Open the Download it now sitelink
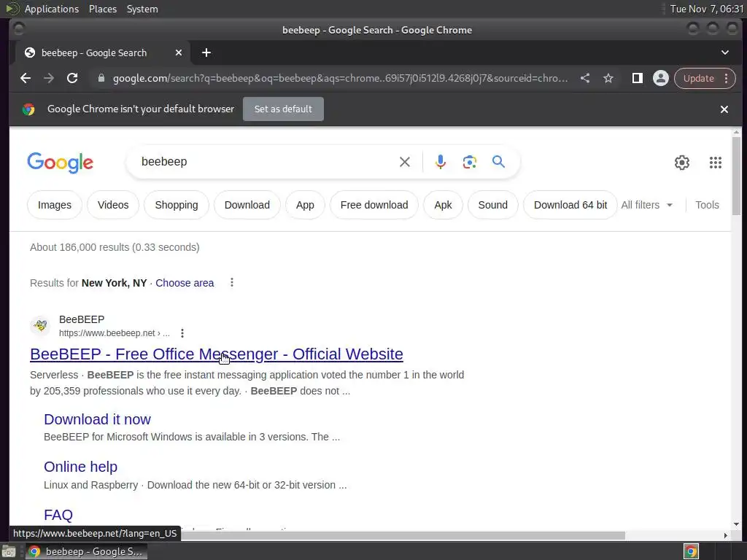Screen dimensions: 747x560 click(x=97, y=419)
